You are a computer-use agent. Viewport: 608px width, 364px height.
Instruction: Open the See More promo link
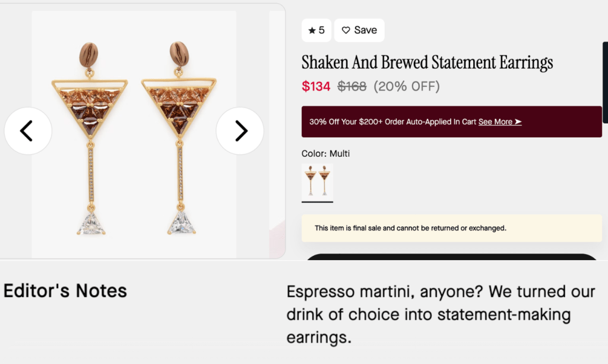coord(500,122)
